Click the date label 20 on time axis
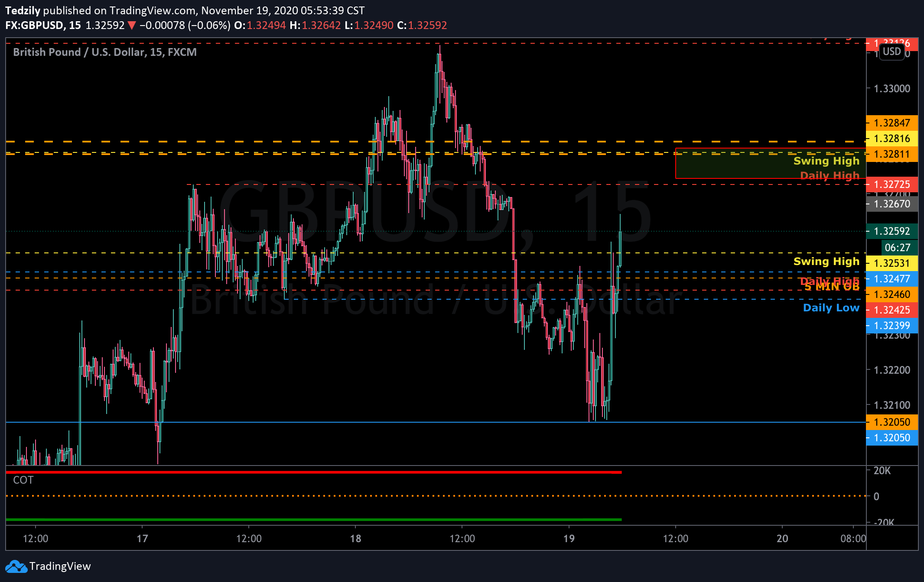 [782, 539]
